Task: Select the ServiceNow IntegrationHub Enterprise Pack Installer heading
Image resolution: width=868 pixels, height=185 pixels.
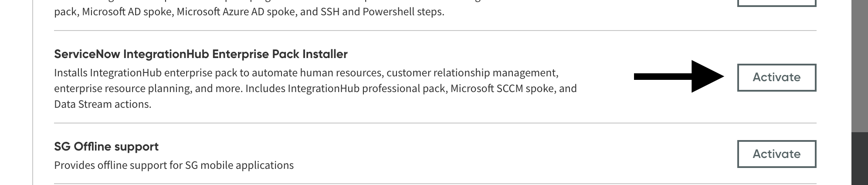Action: 200,54
